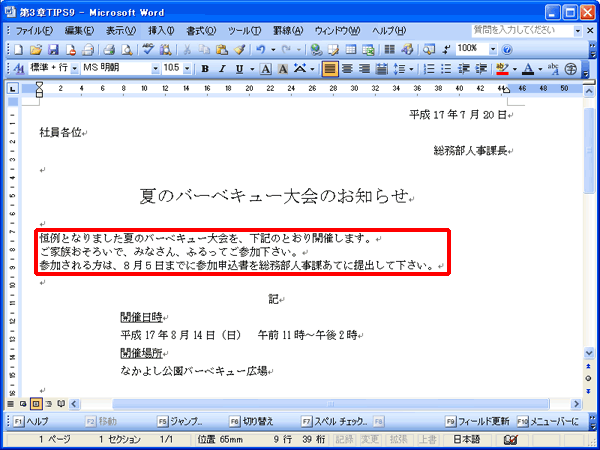Open styles and formatting pane icon
The width and height of the screenshot is (600, 450).
tap(19, 69)
